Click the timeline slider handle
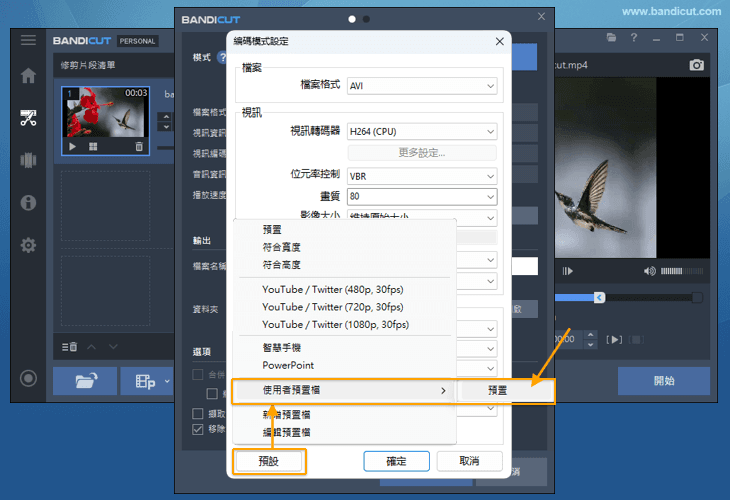730x500 pixels. (599, 297)
